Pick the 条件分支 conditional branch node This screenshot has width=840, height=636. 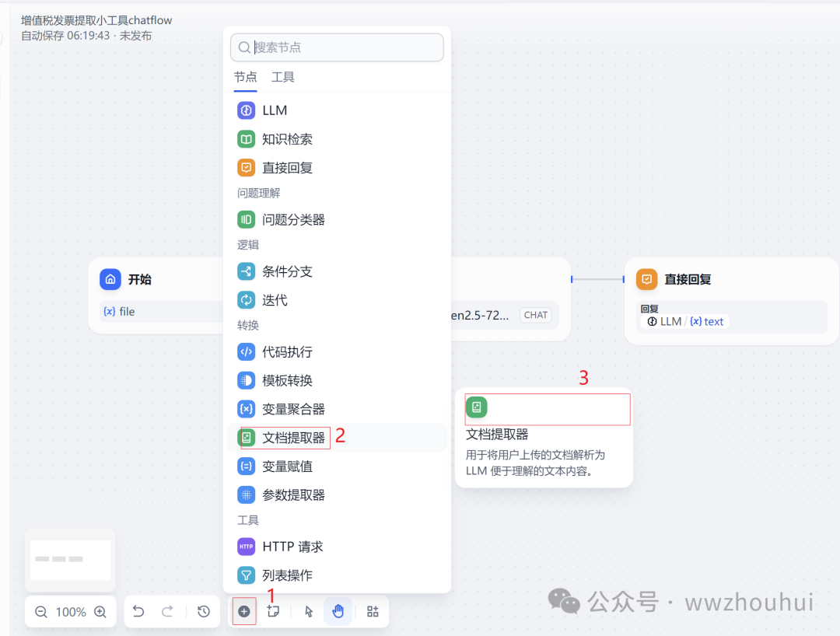(285, 272)
